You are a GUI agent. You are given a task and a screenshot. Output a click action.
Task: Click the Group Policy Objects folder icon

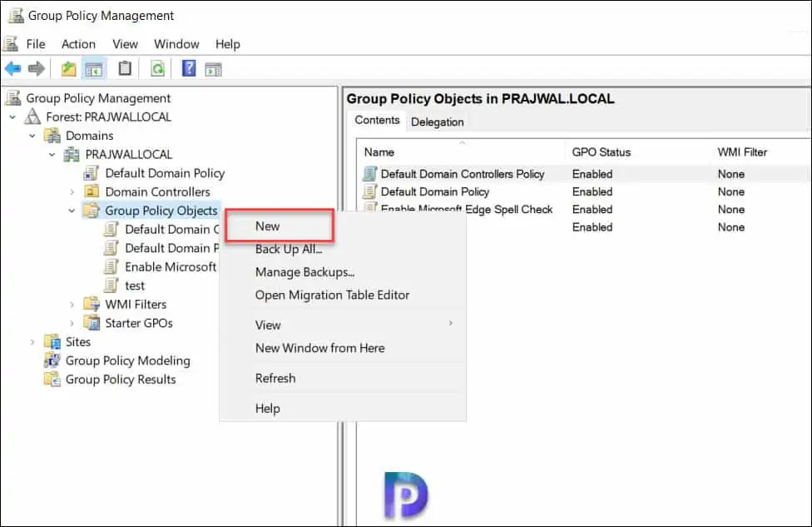[x=92, y=211]
